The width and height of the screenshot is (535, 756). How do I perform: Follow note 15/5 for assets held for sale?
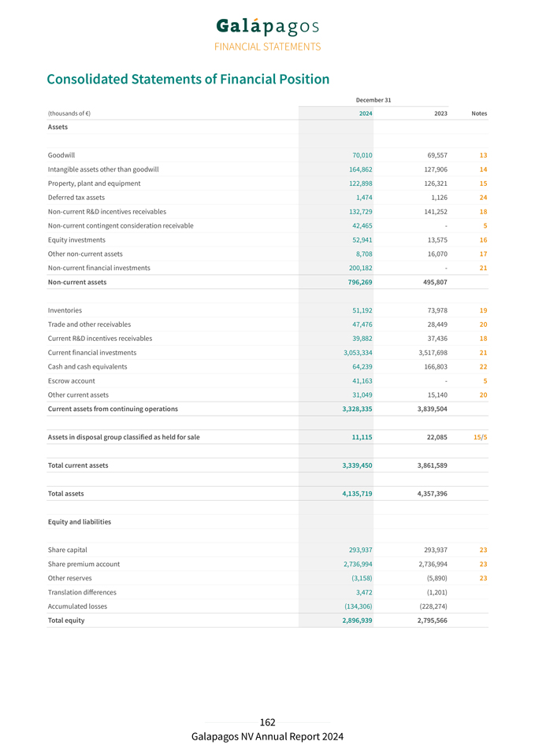point(480,437)
